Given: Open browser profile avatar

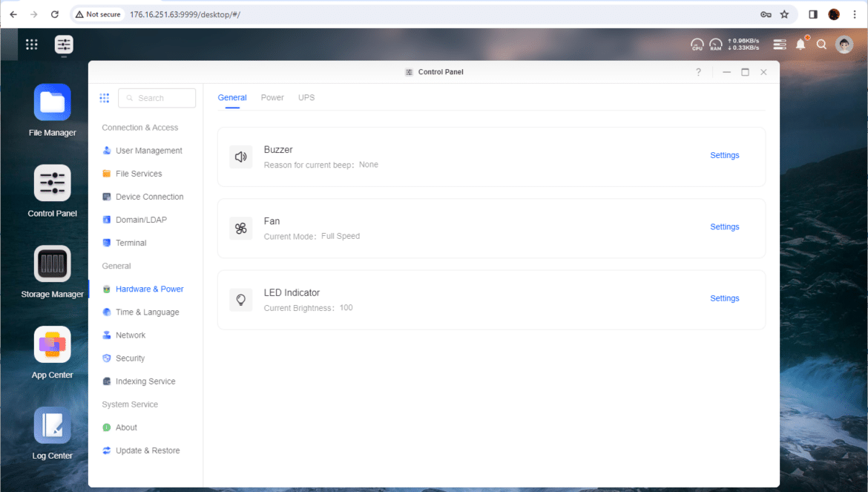Looking at the screenshot, I should click(834, 14).
